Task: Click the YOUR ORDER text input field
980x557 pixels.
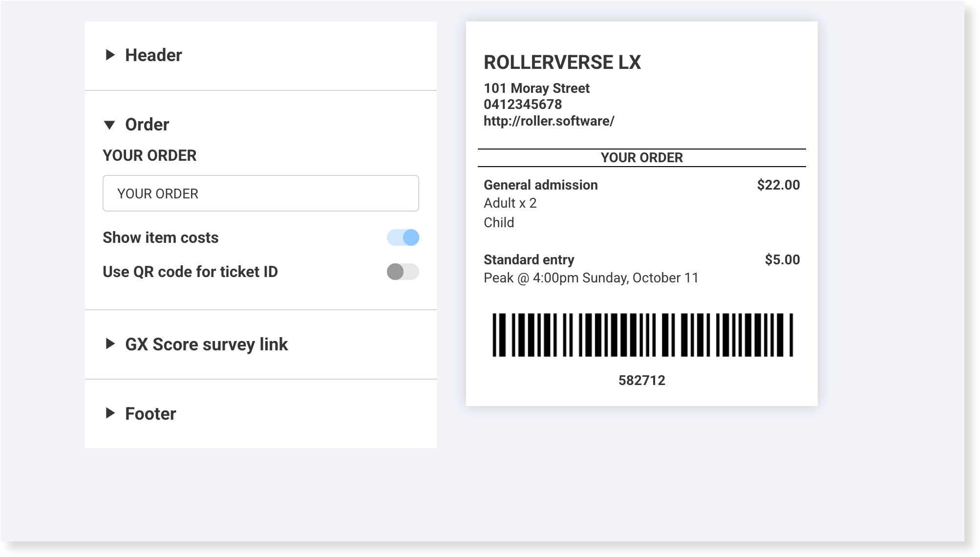Action: pyautogui.click(x=261, y=193)
